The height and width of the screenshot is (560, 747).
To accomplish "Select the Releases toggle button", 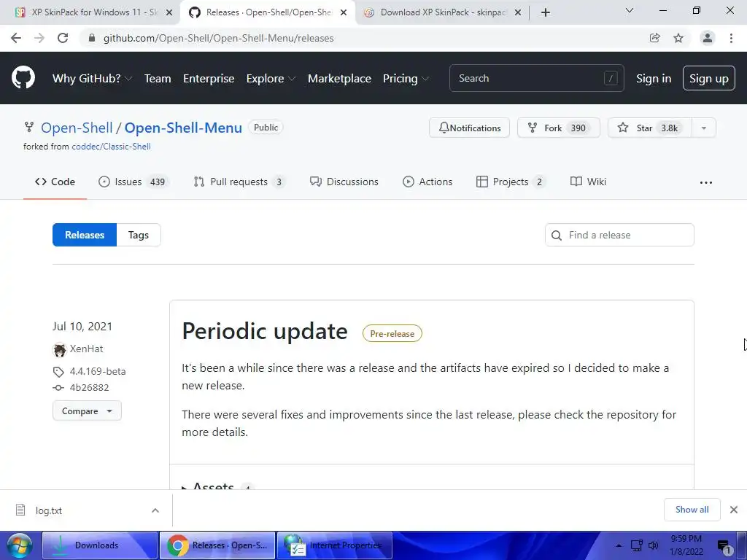I will [x=85, y=235].
